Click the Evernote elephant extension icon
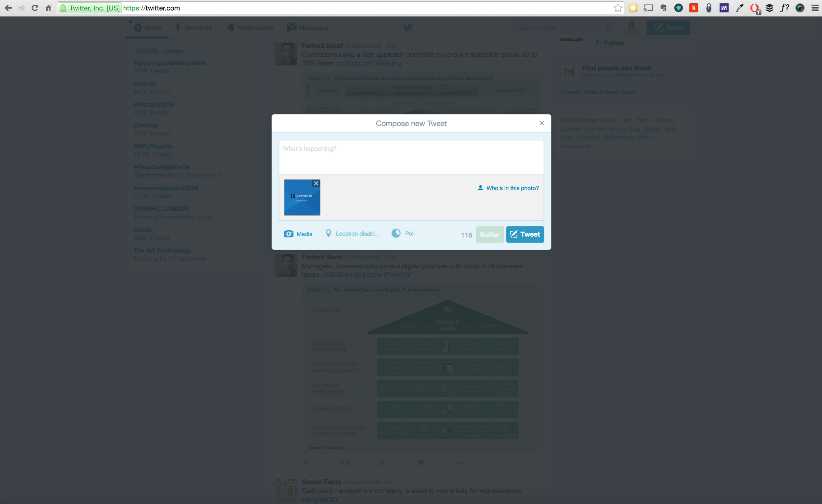Image resolution: width=822 pixels, height=504 pixels. pos(663,8)
